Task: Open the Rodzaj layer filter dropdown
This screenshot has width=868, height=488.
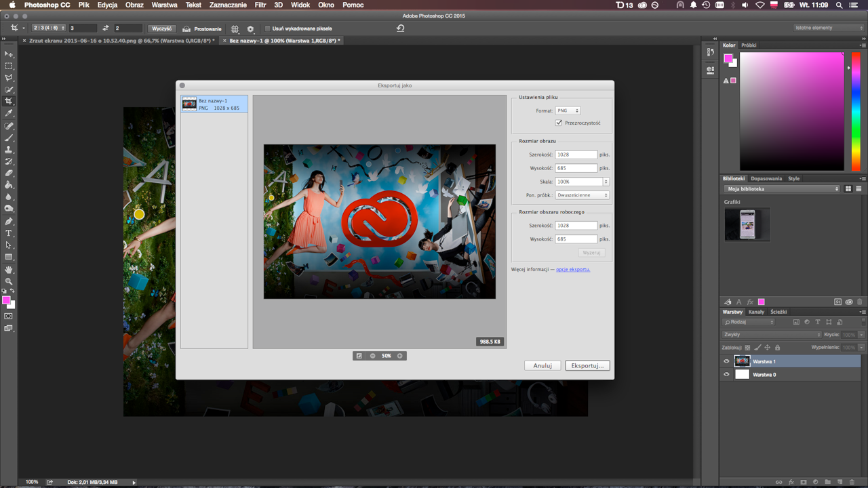Action: (749, 322)
